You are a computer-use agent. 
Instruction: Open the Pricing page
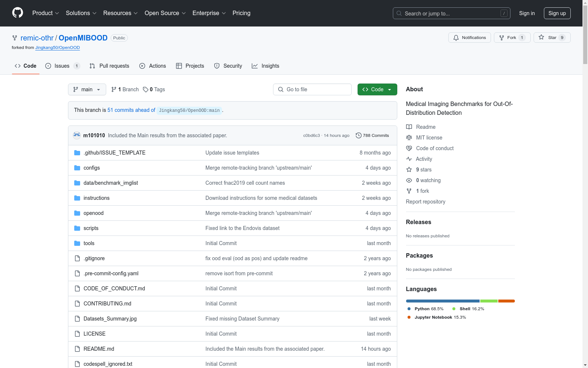(x=241, y=13)
